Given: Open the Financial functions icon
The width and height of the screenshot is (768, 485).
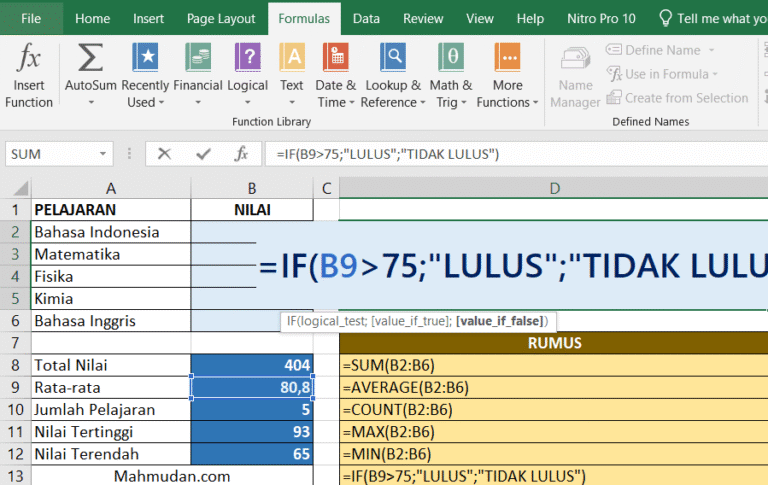Looking at the screenshot, I should (x=197, y=59).
